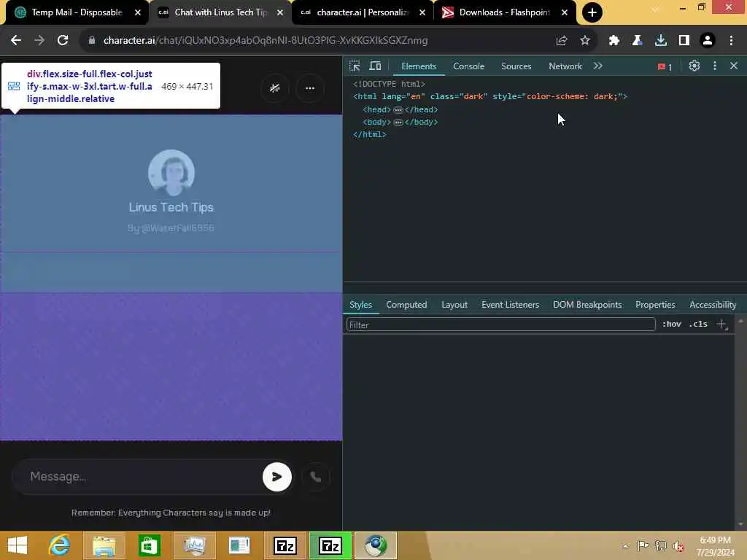Open the Computed styles tab
The image size is (747, 560).
tap(406, 305)
